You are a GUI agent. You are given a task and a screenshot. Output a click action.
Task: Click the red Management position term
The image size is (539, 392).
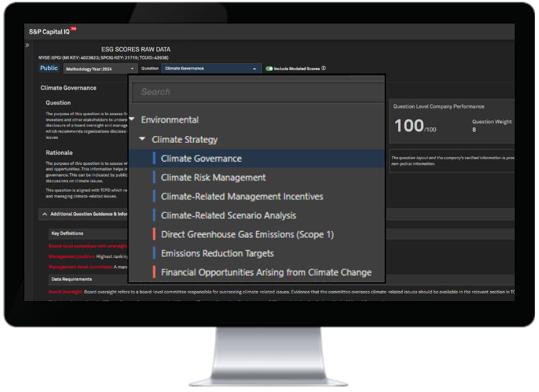tap(72, 257)
